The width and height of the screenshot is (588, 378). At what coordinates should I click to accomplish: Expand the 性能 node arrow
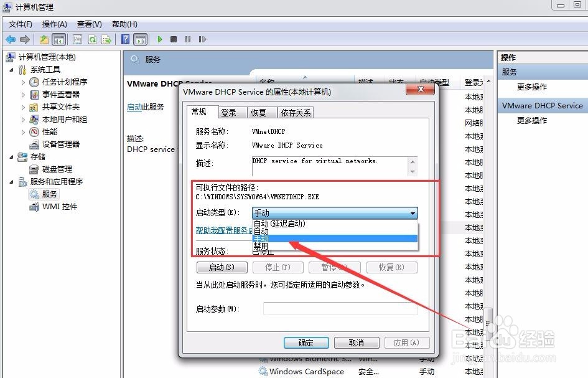pyautogui.click(x=23, y=132)
